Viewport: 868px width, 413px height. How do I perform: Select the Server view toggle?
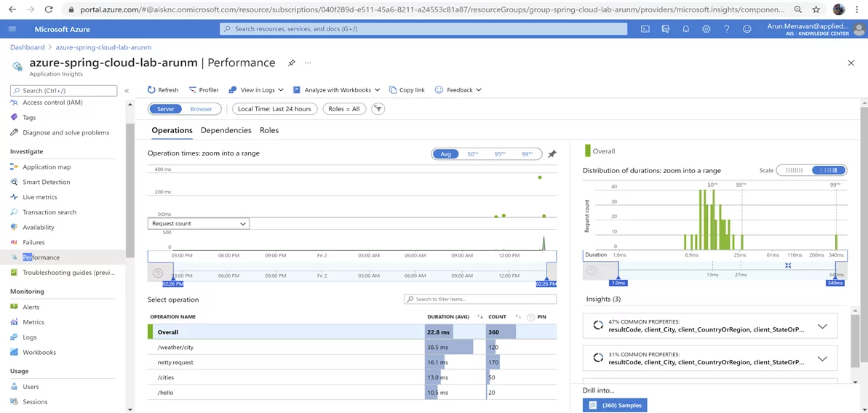pos(165,109)
